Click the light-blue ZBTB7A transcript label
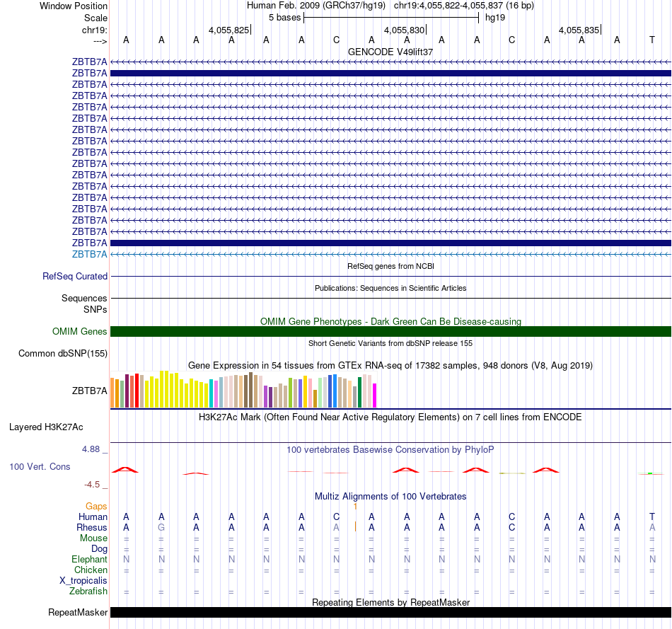The image size is (672, 629). [89, 254]
